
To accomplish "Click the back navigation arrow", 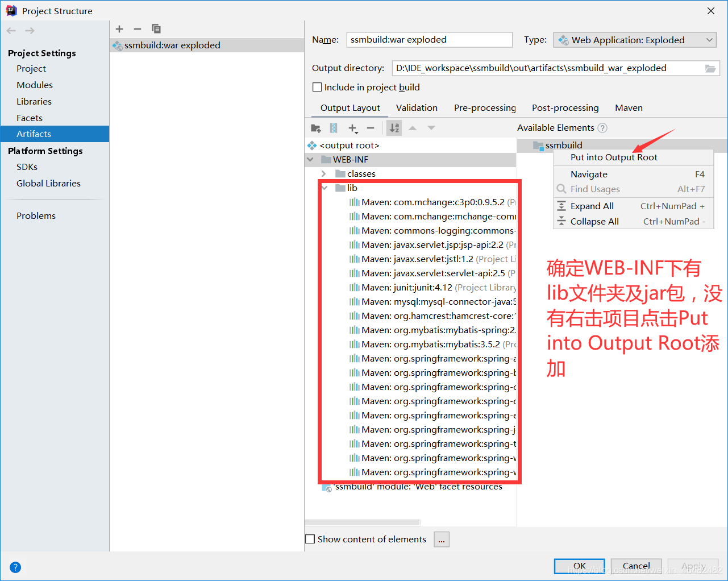I will [11, 31].
